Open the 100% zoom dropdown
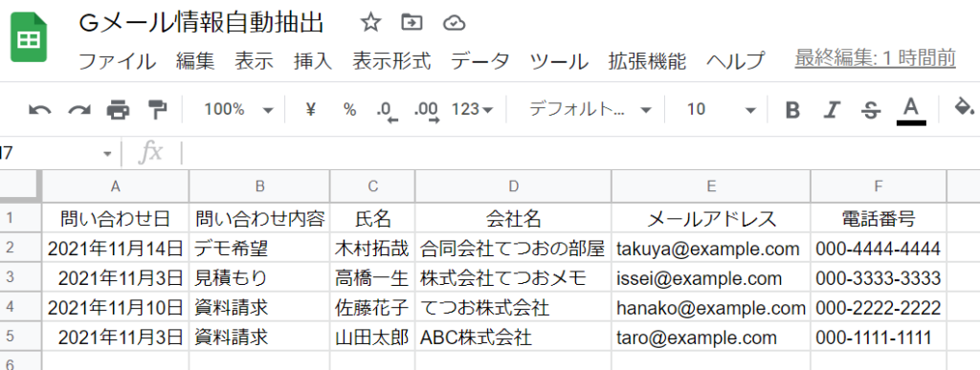The width and height of the screenshot is (980, 370). [238, 110]
